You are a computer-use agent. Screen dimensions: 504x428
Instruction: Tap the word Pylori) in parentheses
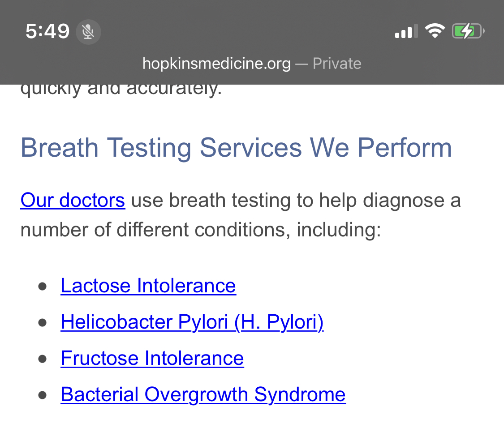click(x=295, y=322)
